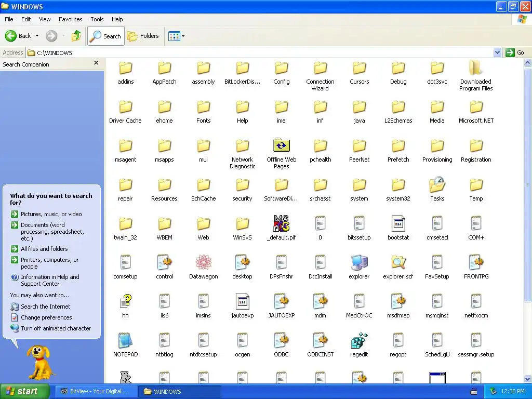Close the Search Companion pane
The height and width of the screenshot is (399, 532).
[x=96, y=63]
